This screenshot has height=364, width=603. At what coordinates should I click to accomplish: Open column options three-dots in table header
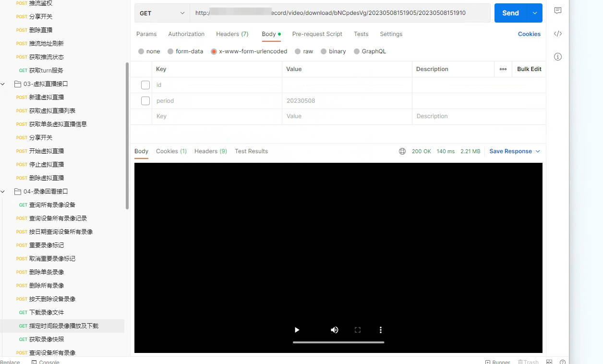coord(503,69)
